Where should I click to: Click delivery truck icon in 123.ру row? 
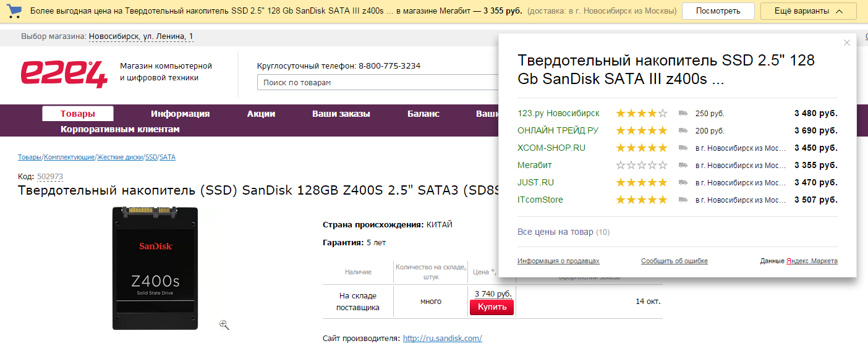pyautogui.click(x=683, y=114)
